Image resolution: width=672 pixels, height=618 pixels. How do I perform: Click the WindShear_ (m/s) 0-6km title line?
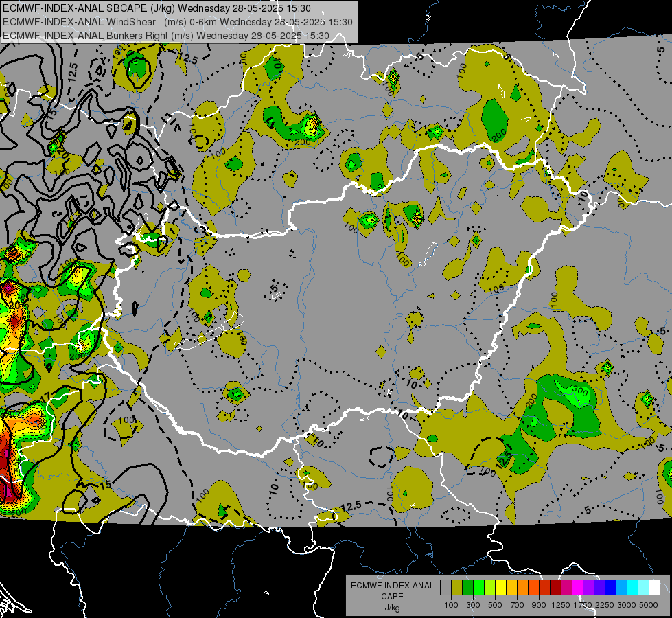click(177, 22)
